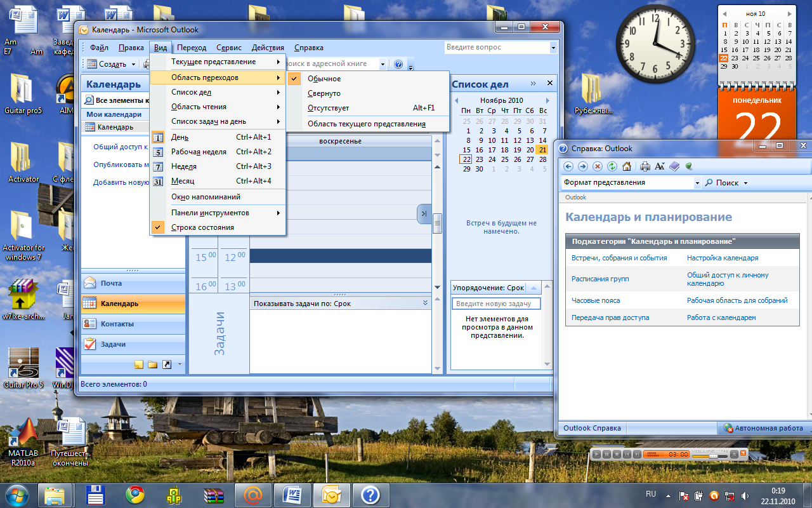The height and width of the screenshot is (508, 812).
Task: Print the help topic
Action: pos(645,166)
